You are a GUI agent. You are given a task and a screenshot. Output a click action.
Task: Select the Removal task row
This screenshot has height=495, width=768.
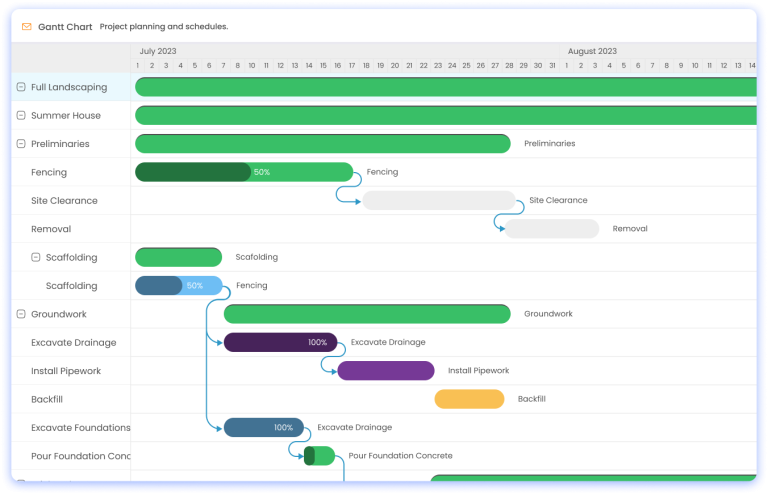pyautogui.click(x=71, y=229)
